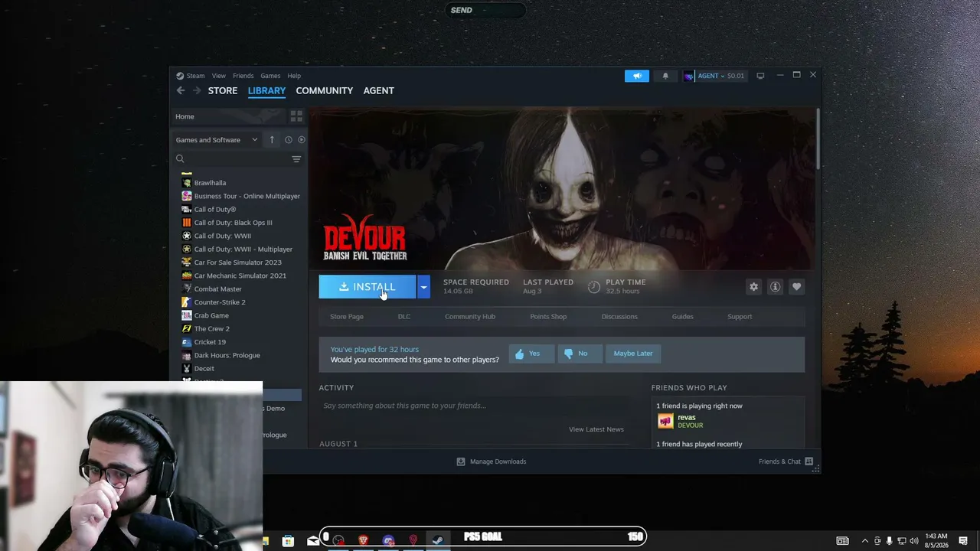
Task: Open Devour Community Hub link
Action: pyautogui.click(x=470, y=317)
